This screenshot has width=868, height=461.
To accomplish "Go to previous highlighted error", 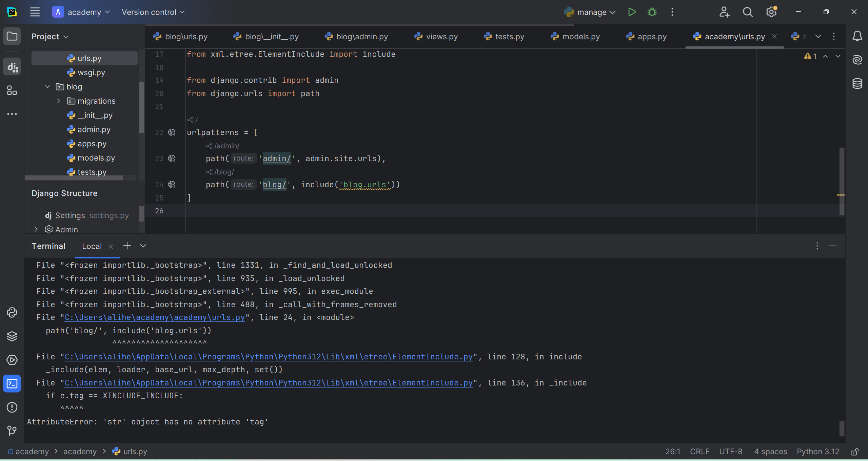I will [x=825, y=56].
